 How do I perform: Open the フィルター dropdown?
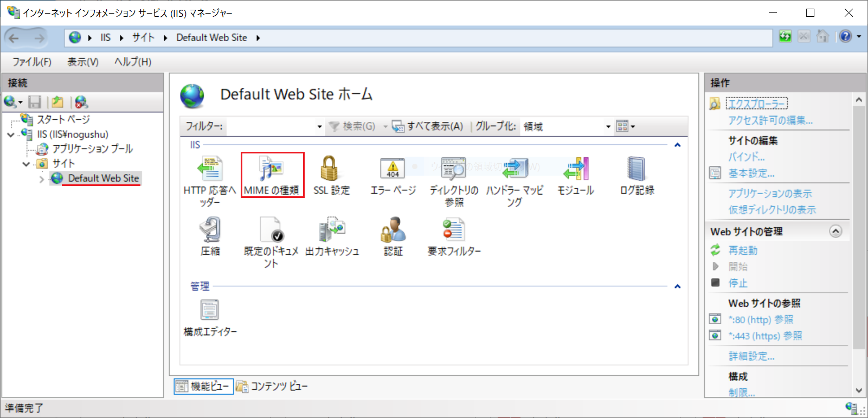[x=319, y=126]
